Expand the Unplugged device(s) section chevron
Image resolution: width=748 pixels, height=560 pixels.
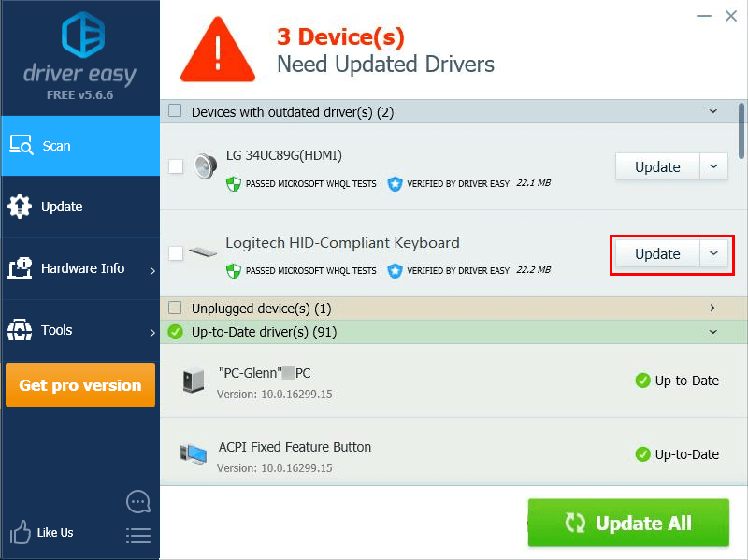(x=712, y=308)
